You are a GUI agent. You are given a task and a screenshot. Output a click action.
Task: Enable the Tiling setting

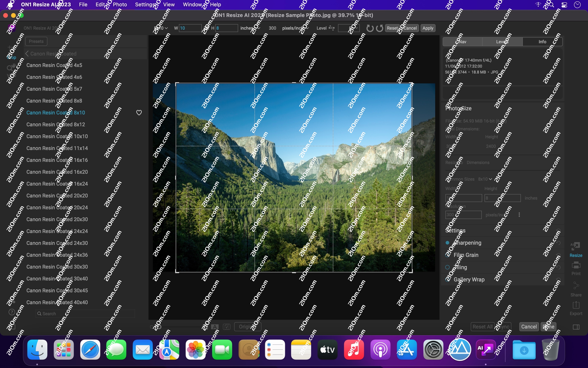[x=447, y=267]
